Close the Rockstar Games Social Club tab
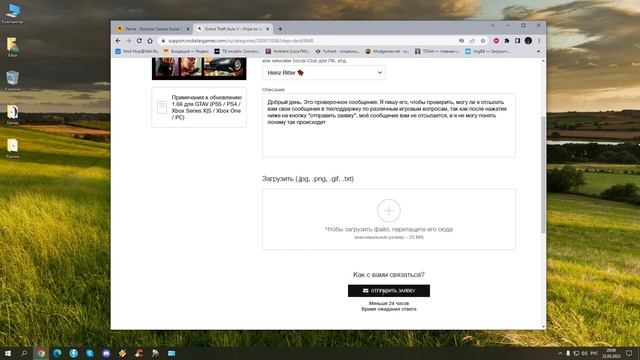This screenshot has width=640, height=360. [188, 29]
